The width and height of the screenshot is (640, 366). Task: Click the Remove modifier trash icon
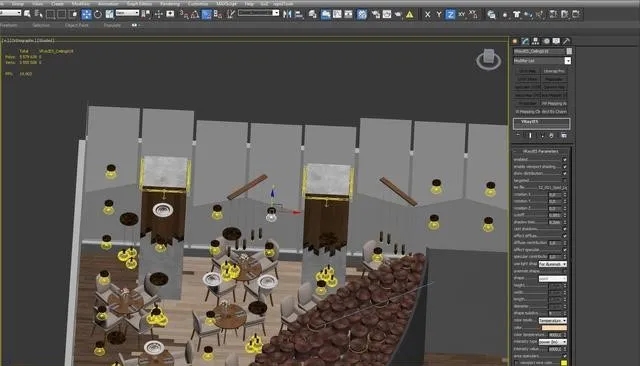pos(551,135)
